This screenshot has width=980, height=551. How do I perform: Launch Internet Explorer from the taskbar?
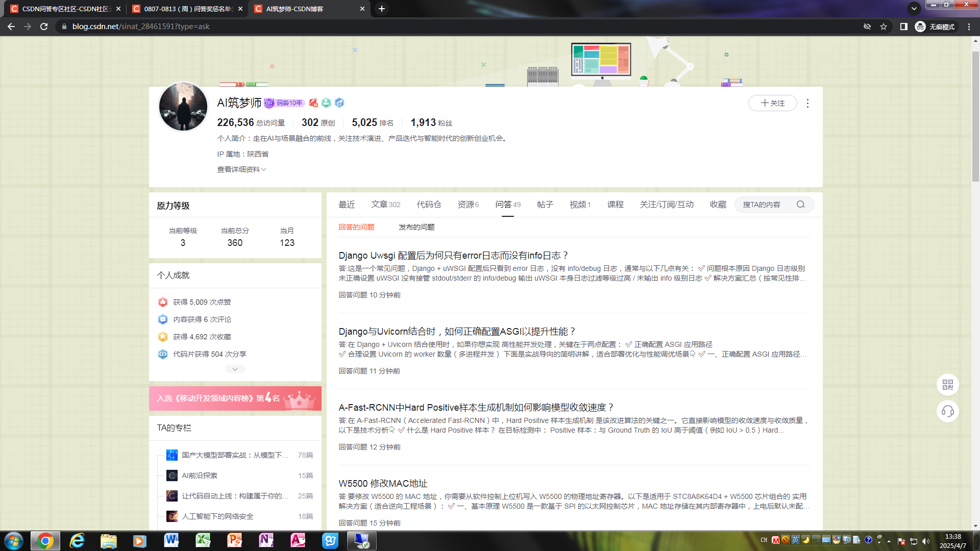tap(77, 541)
